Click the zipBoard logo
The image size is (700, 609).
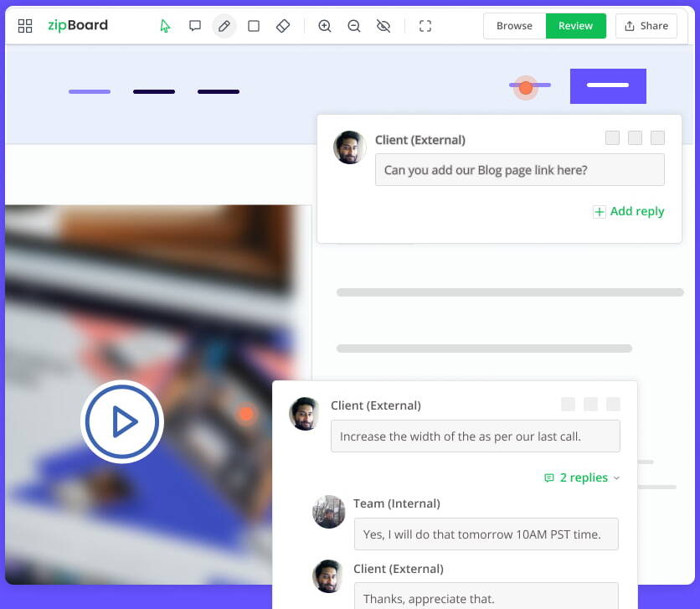pyautogui.click(x=78, y=25)
